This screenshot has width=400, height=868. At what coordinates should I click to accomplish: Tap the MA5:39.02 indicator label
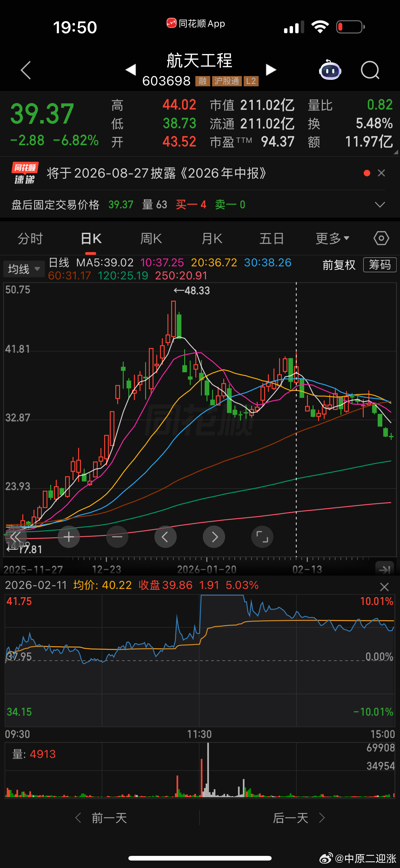(105, 263)
